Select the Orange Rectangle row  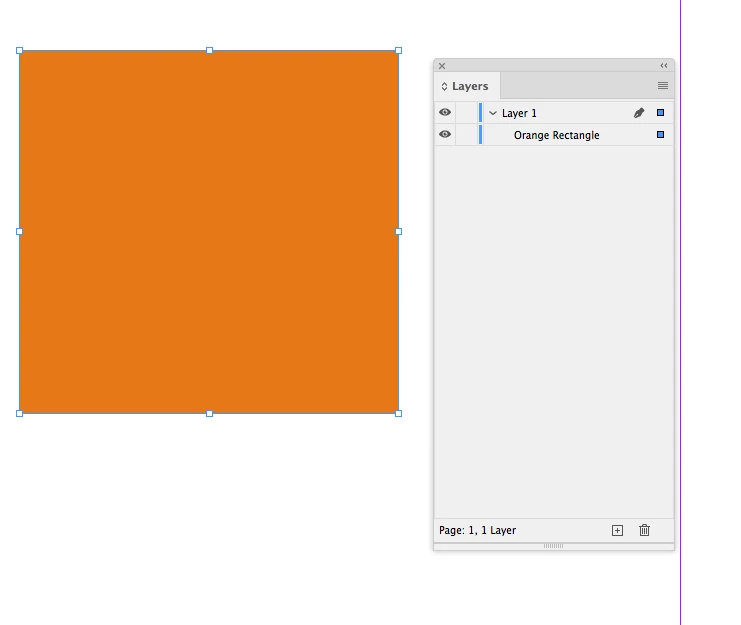(x=554, y=135)
